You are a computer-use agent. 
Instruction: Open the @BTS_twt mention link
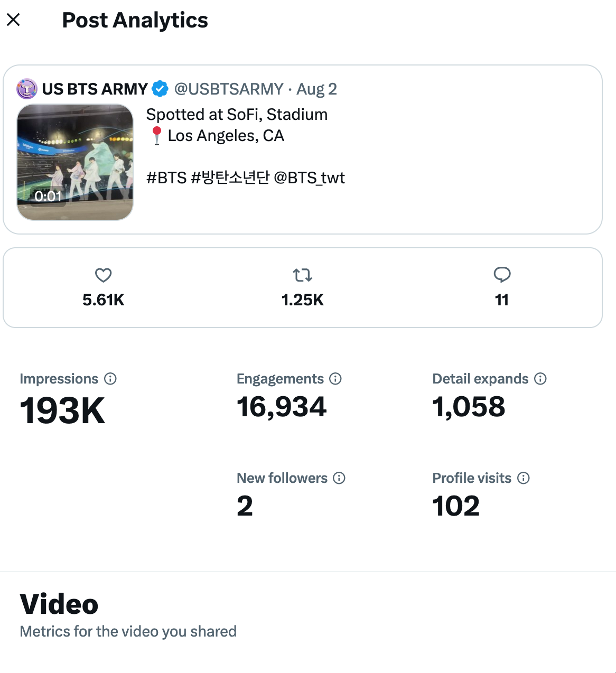309,178
